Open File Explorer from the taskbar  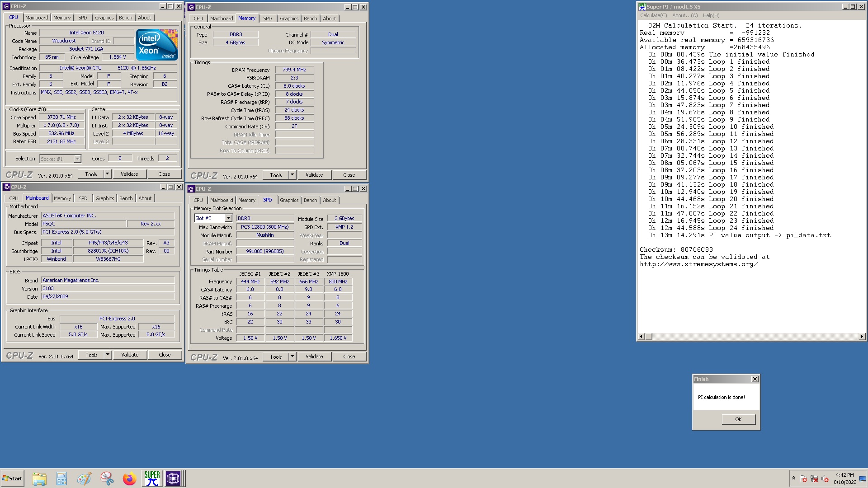pos(39,479)
